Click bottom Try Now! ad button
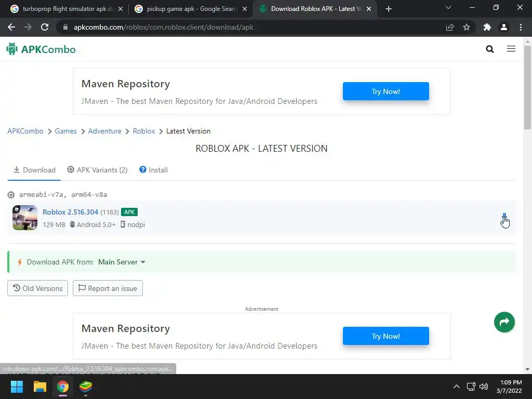 click(386, 336)
